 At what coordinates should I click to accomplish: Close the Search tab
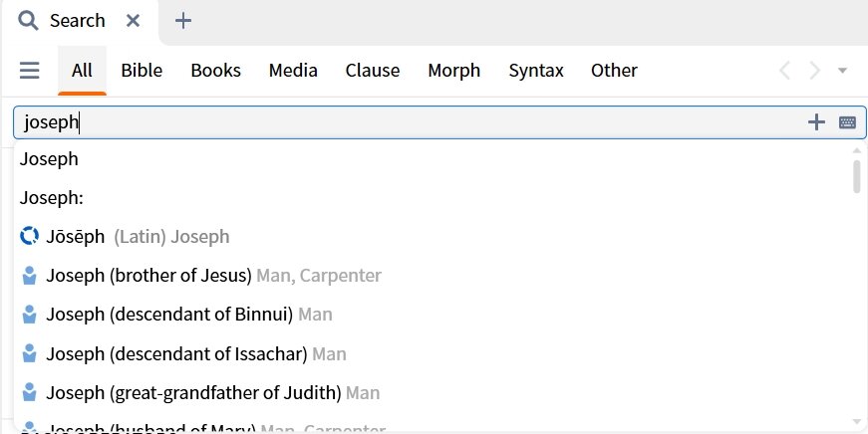point(133,21)
